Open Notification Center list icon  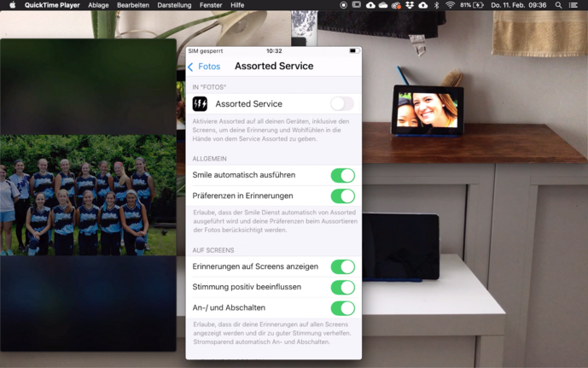coord(574,5)
